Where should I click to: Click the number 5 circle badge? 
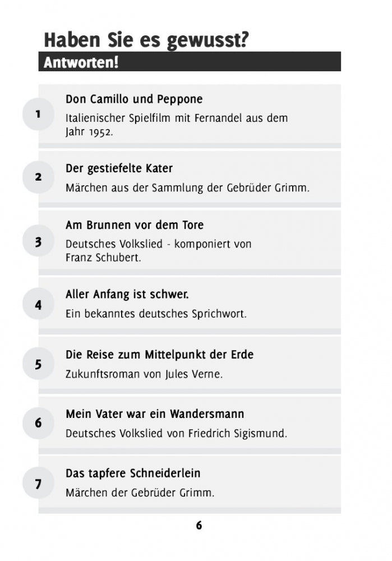pos(38,365)
